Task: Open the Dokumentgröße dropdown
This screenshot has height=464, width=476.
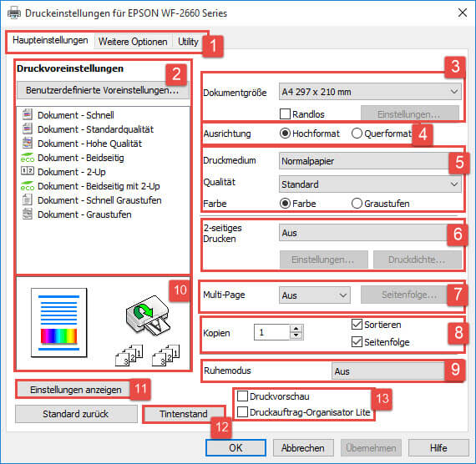Action: (x=370, y=91)
